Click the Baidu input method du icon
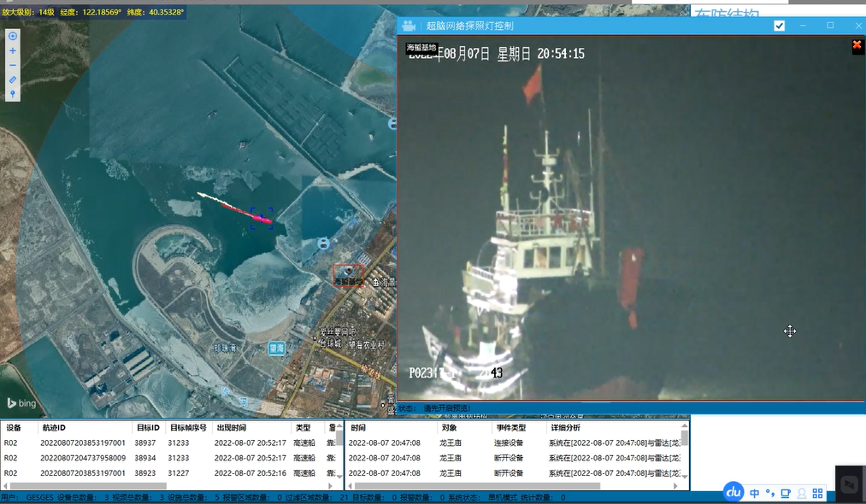The image size is (866, 504). pos(733,492)
